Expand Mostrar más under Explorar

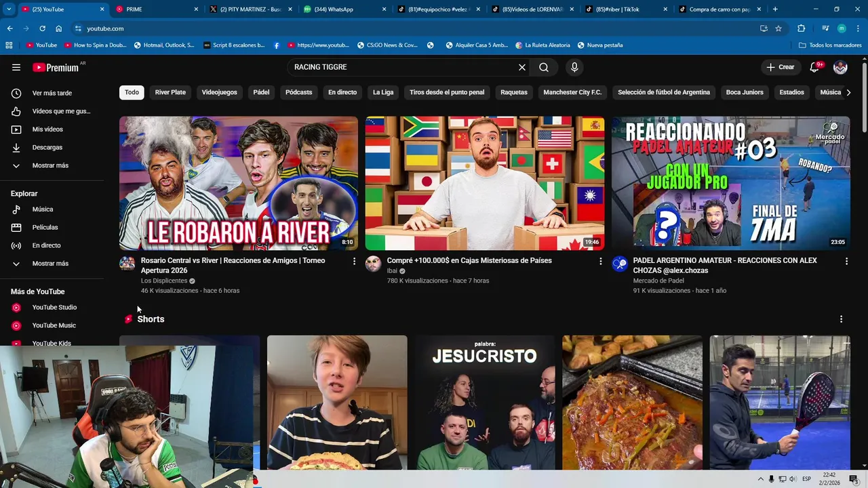52,264
